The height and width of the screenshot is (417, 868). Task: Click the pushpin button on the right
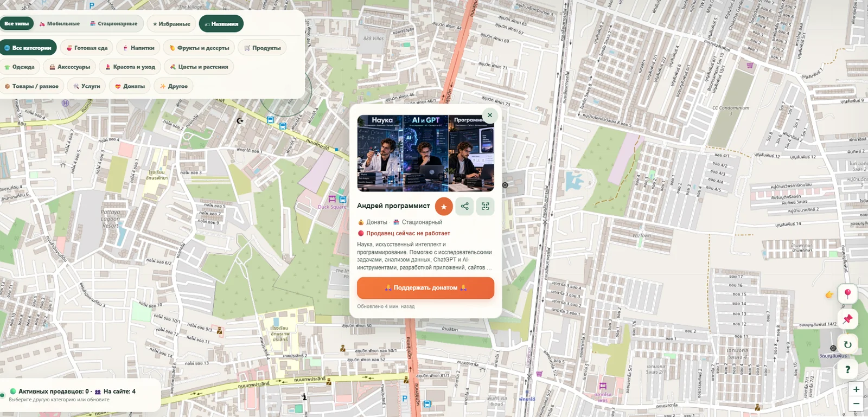click(x=847, y=319)
